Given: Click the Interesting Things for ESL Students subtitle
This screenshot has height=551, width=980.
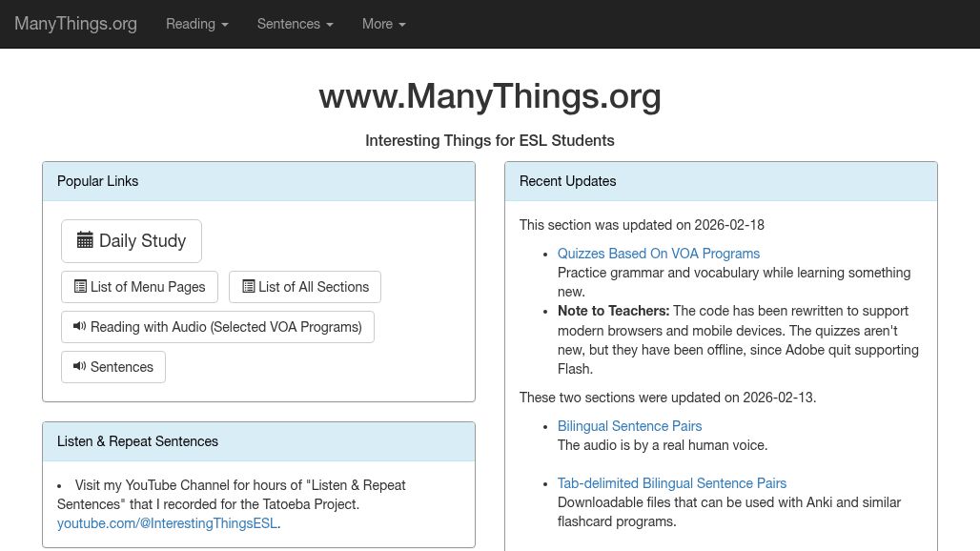Looking at the screenshot, I should (489, 140).
